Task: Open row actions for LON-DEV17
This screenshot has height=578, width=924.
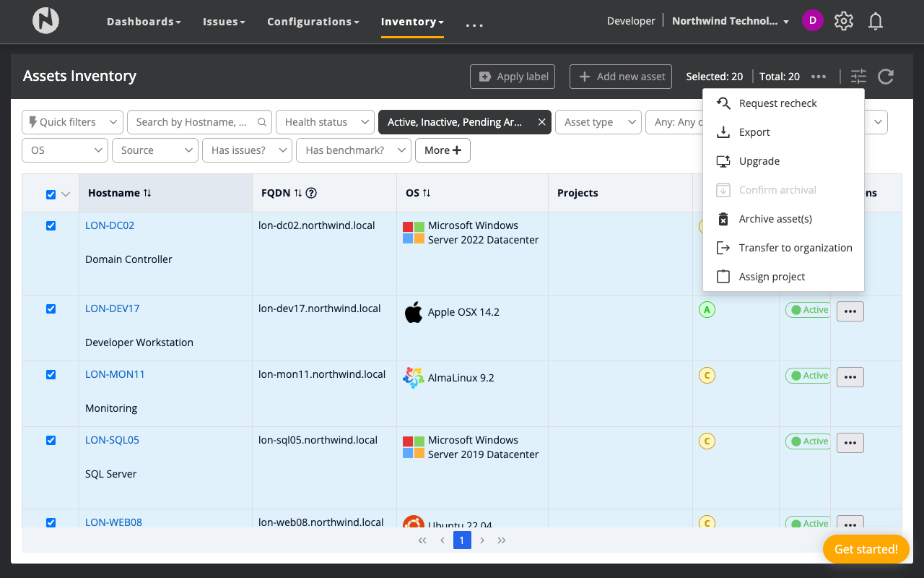Action: point(850,311)
